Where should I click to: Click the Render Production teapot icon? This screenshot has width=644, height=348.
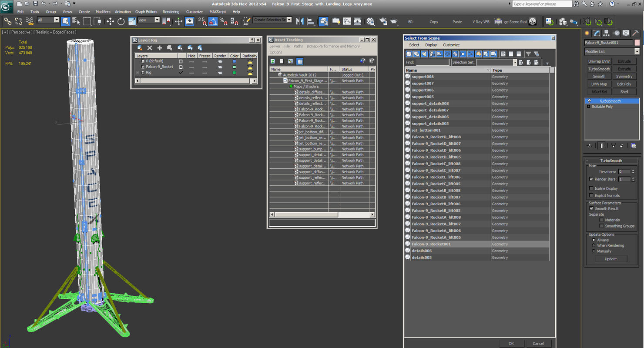[x=394, y=21]
